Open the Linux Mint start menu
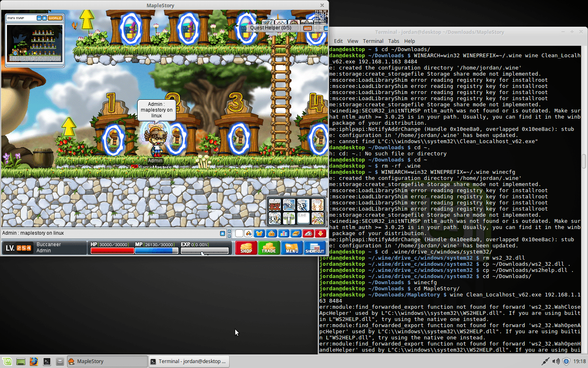The width and height of the screenshot is (588, 368). coord(7,361)
